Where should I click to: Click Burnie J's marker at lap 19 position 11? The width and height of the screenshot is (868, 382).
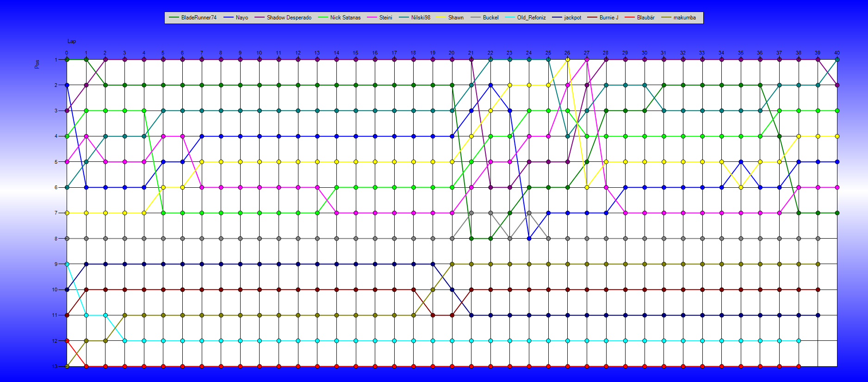tap(433, 315)
